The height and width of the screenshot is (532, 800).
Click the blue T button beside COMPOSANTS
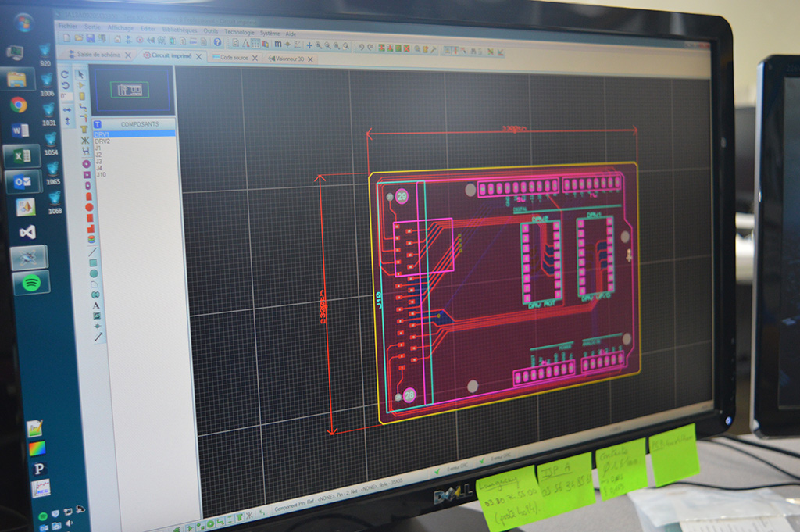click(x=98, y=125)
